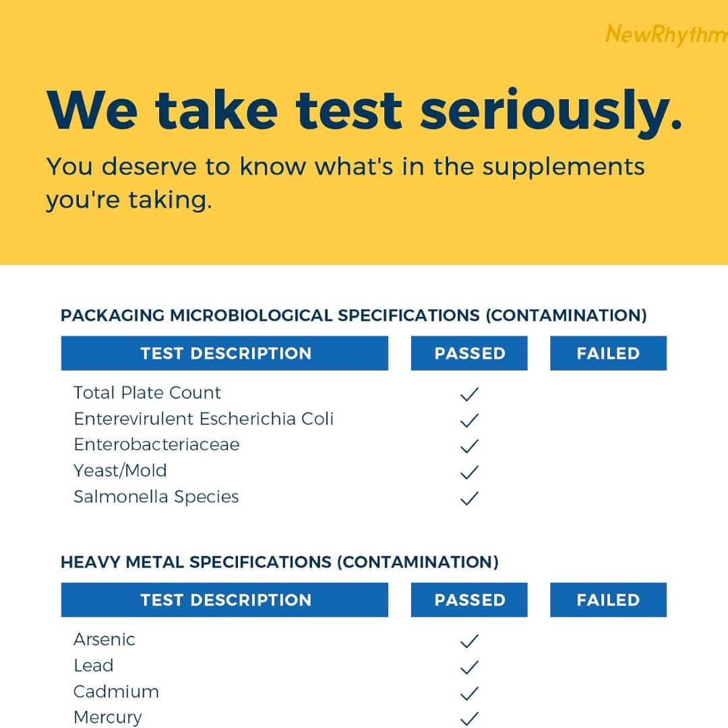Image resolution: width=728 pixels, height=728 pixels.
Task: Click the Mercury passed checkmark
Action: click(x=469, y=719)
